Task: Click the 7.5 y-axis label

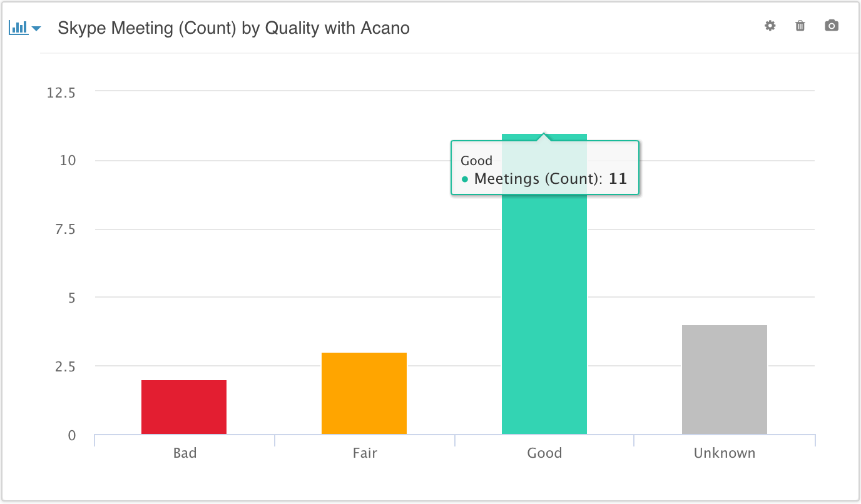Action: (x=65, y=229)
